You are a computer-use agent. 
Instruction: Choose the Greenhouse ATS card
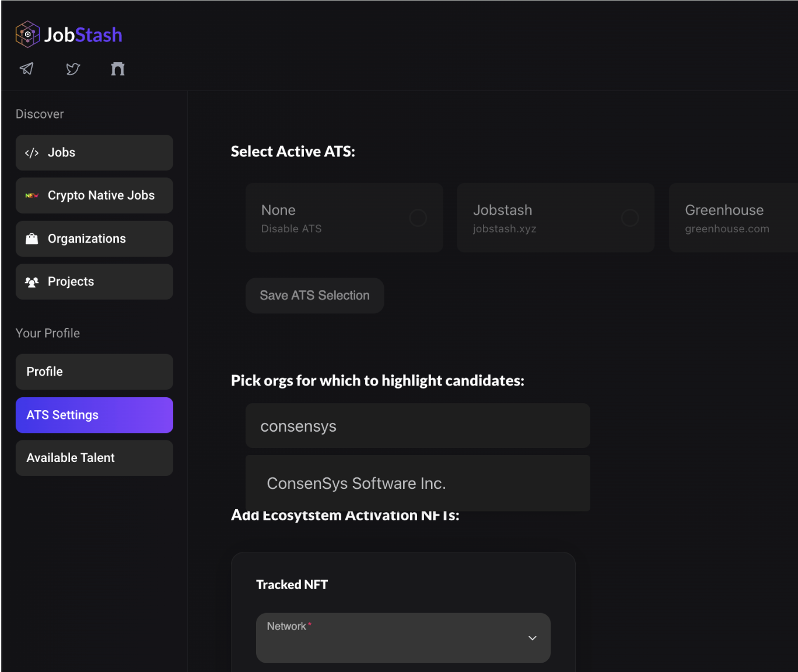point(733,218)
